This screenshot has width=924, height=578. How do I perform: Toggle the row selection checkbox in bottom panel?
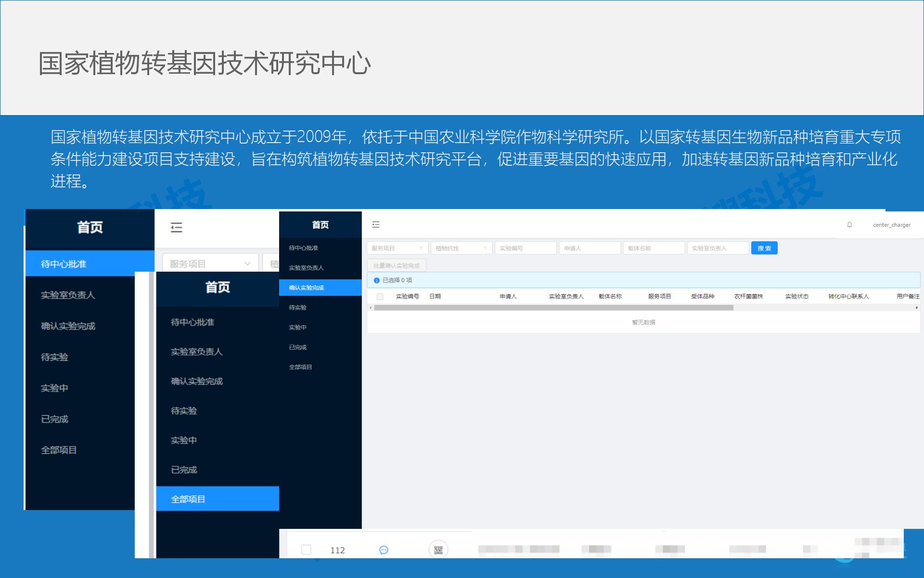[x=307, y=549]
